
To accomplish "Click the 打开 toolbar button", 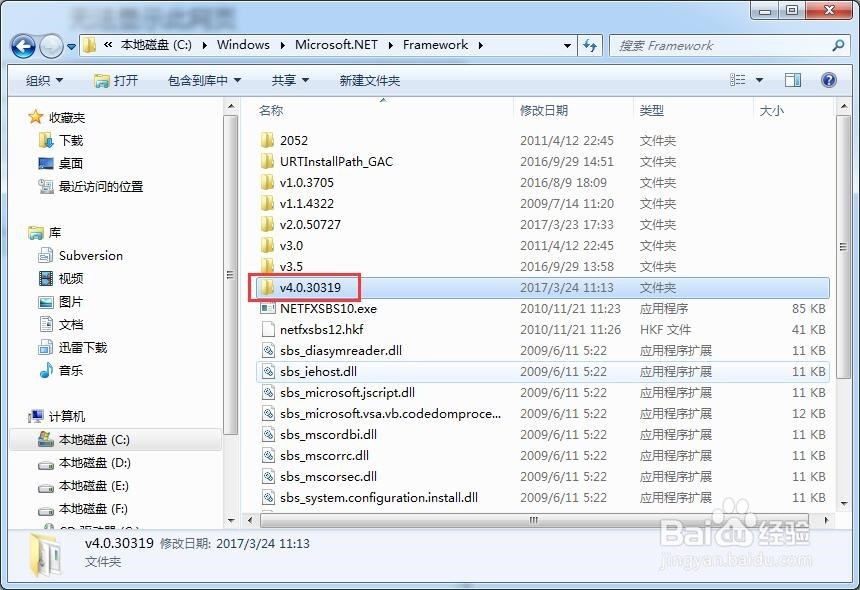I will [x=116, y=81].
